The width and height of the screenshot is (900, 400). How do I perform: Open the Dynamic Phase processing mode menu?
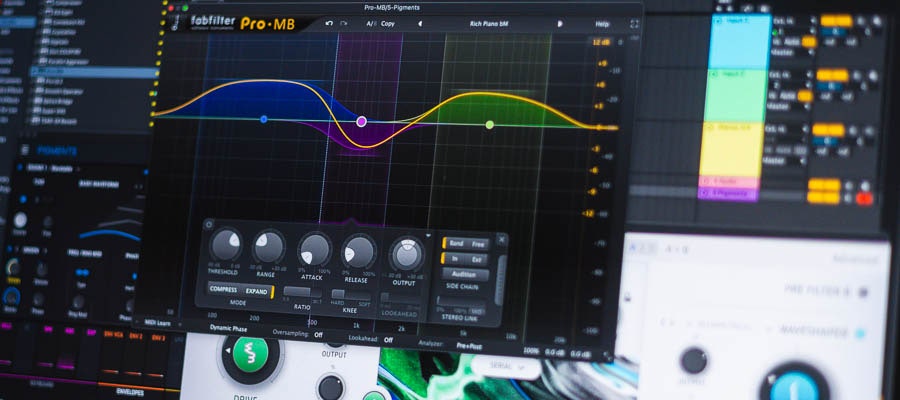229,327
